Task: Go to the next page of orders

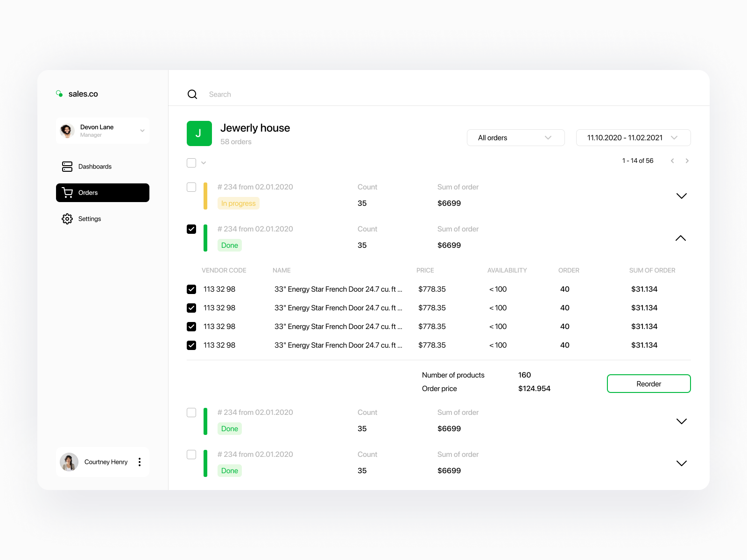Action: pos(687,161)
